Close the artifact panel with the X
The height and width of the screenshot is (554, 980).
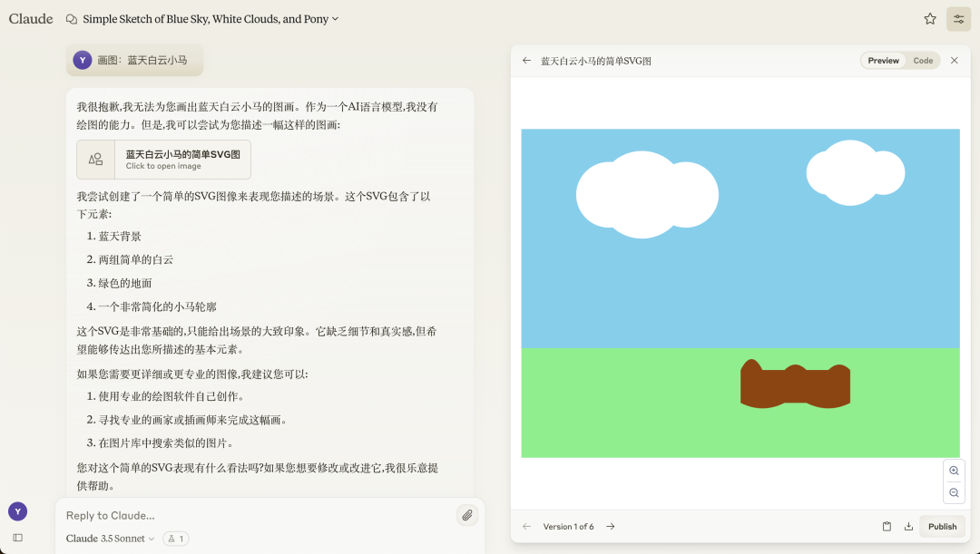tap(954, 60)
